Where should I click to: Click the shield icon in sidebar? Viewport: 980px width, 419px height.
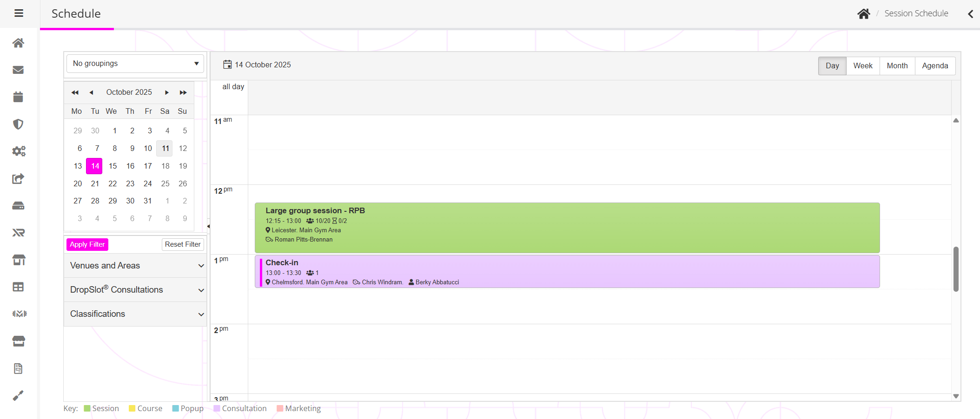tap(18, 124)
